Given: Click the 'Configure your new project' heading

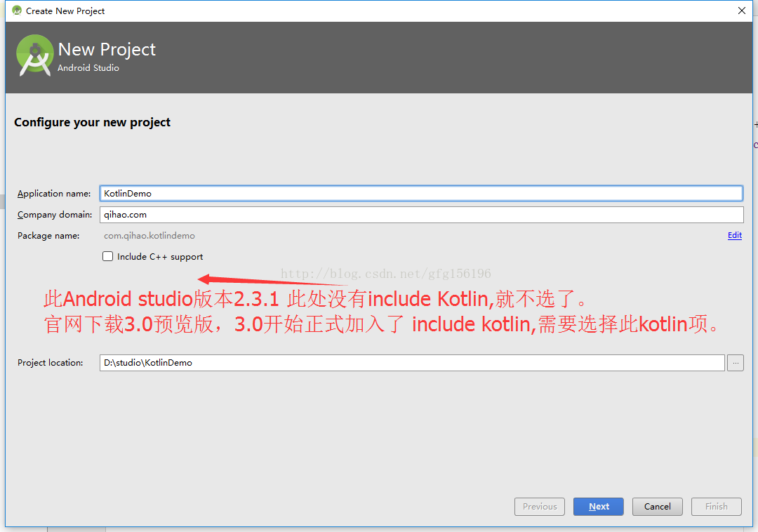Looking at the screenshot, I should [x=93, y=122].
